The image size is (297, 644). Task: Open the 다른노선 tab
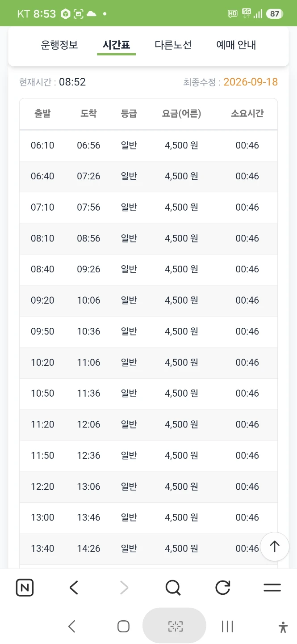[x=173, y=45]
